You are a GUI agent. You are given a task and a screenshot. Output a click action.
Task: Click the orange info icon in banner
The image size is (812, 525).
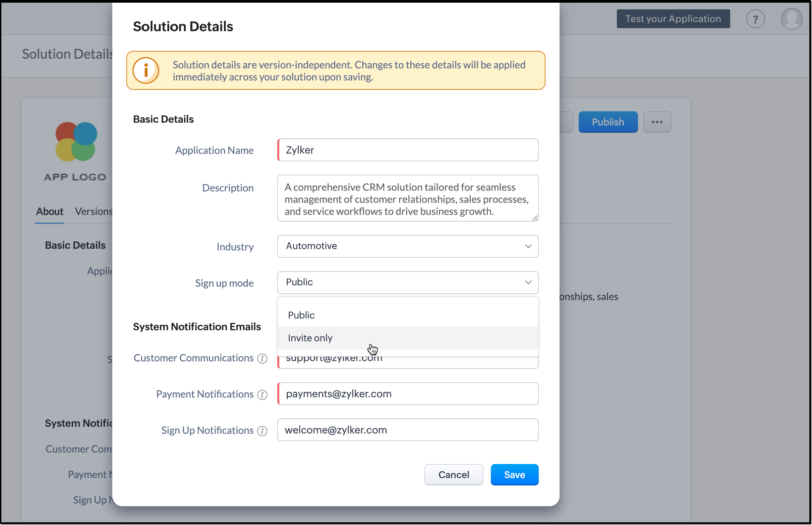coord(146,70)
